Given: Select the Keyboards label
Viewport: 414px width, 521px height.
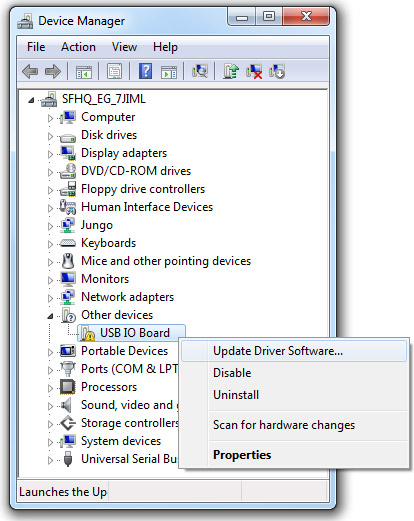Looking at the screenshot, I should [x=109, y=243].
